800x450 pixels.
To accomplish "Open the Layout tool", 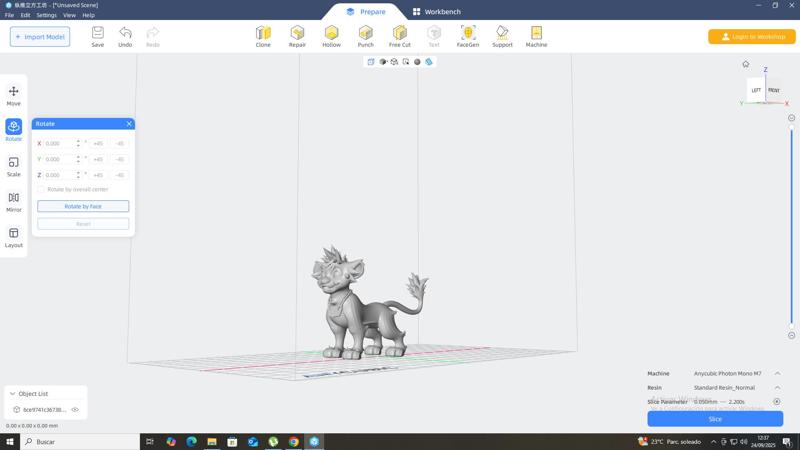I will [x=14, y=237].
